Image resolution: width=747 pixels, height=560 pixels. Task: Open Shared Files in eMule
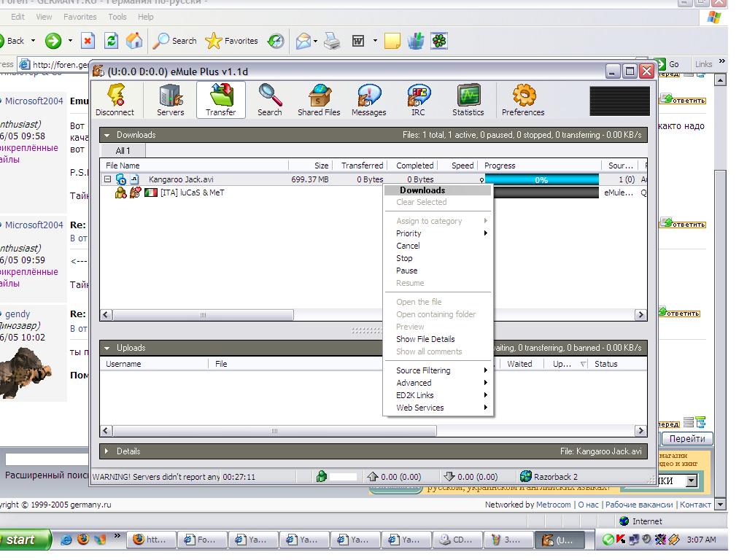pyautogui.click(x=319, y=100)
